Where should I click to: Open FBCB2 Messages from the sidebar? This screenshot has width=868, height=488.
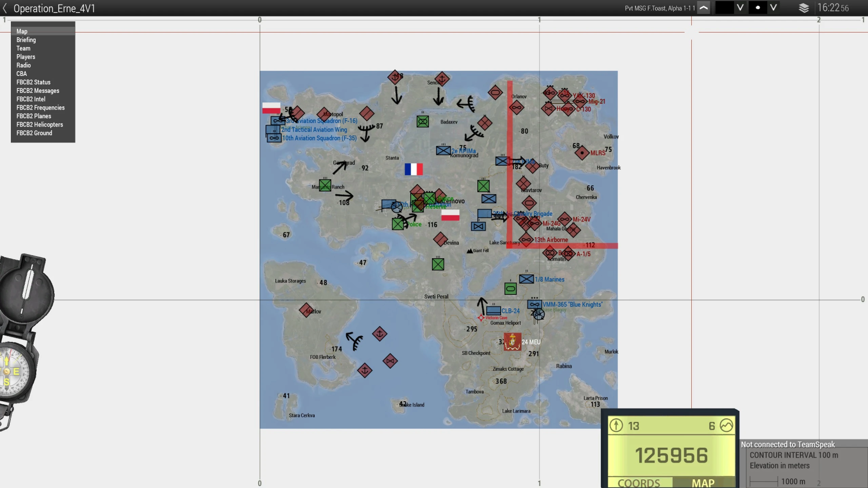38,90
